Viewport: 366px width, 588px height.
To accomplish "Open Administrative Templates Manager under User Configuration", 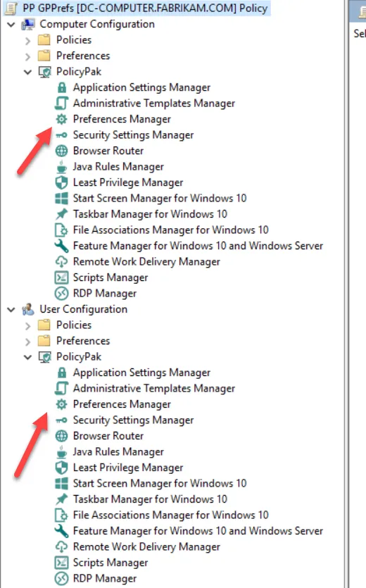I will 153,388.
